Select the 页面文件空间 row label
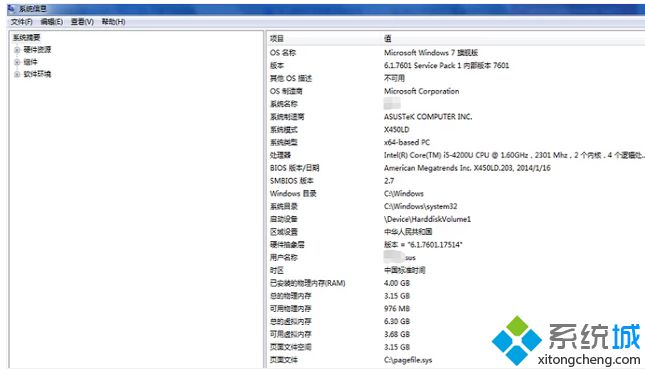The image size is (645, 370). (x=290, y=347)
